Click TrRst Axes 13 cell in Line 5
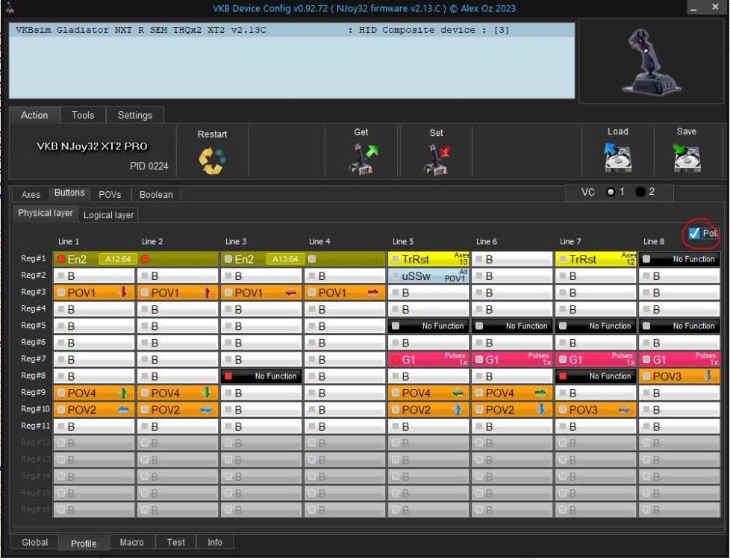Screen dimensions: 730x560 pyautogui.click(x=428, y=259)
